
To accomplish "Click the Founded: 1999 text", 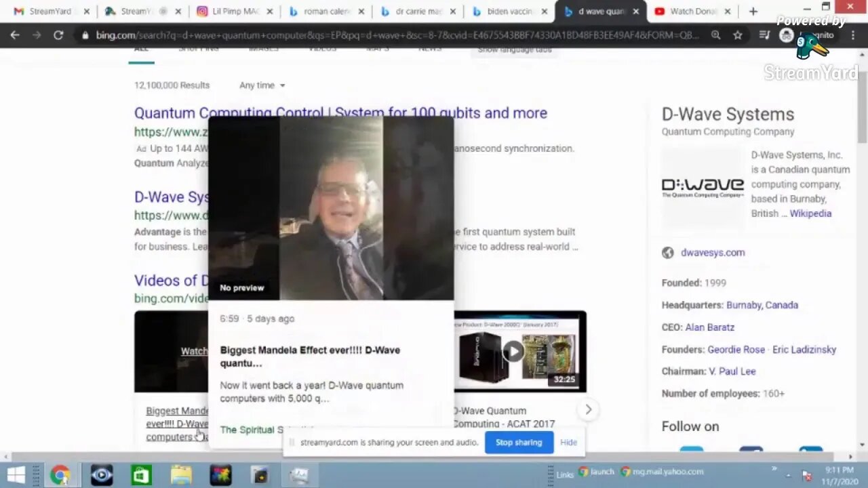I will (x=694, y=283).
